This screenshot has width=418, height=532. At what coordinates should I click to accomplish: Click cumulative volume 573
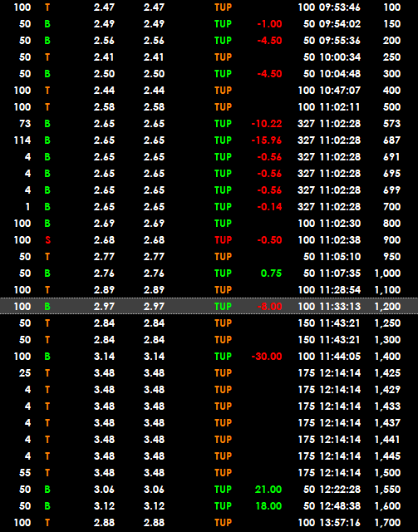point(392,124)
